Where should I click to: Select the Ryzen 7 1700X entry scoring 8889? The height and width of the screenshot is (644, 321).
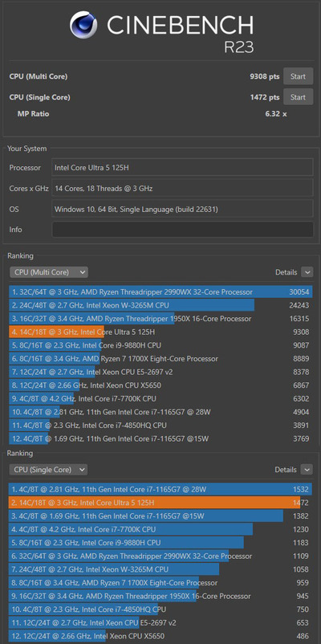pos(160,359)
